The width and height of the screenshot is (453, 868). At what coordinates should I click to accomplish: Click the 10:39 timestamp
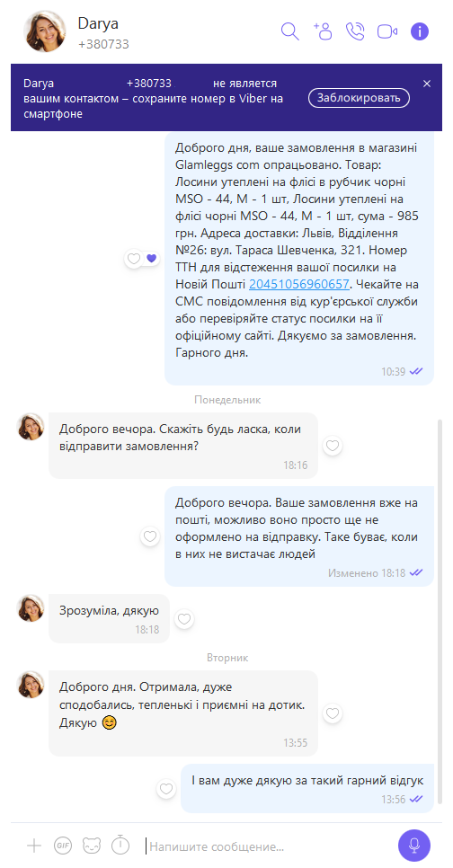coord(393,371)
